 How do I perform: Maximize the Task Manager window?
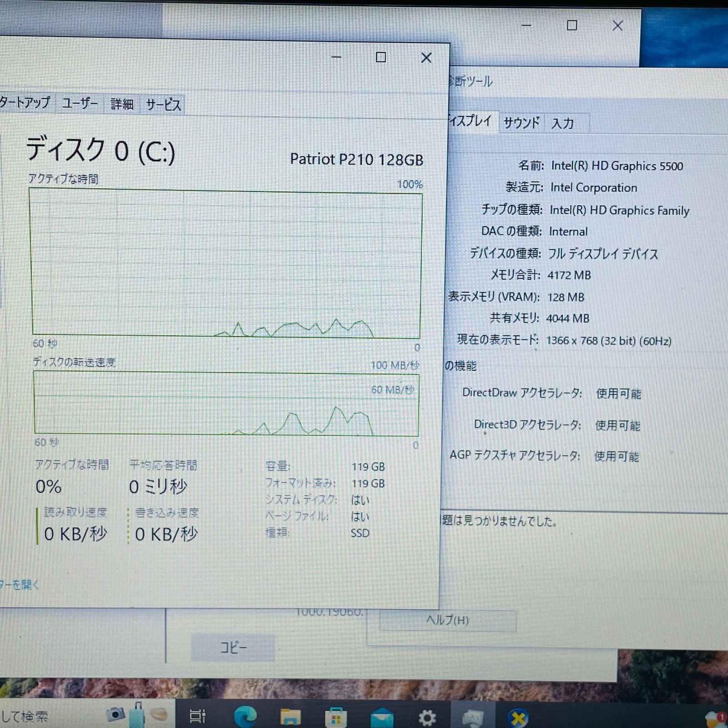tap(381, 57)
